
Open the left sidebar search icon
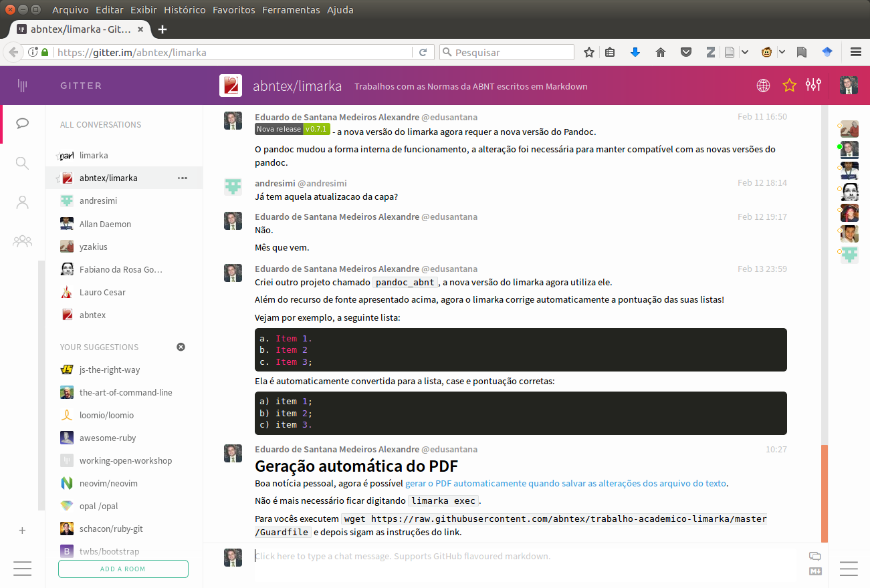(x=22, y=163)
